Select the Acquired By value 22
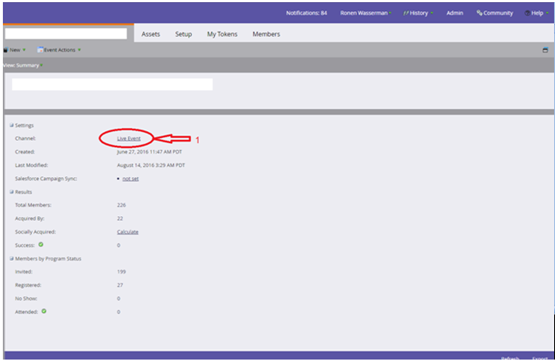The height and width of the screenshot is (360, 557). coord(120,219)
